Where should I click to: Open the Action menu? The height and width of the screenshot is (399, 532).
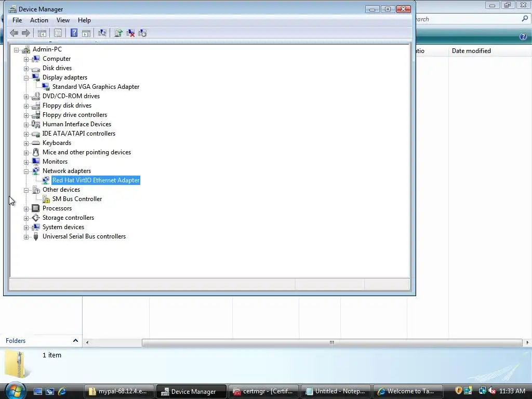point(39,20)
